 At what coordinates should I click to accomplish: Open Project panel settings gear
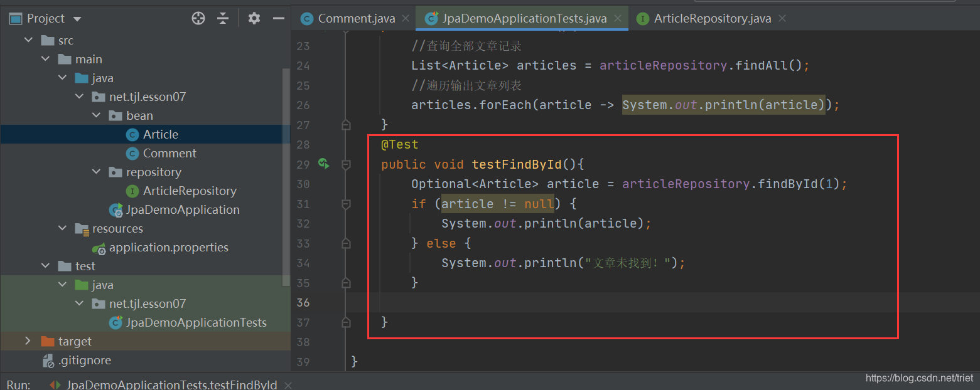[254, 18]
